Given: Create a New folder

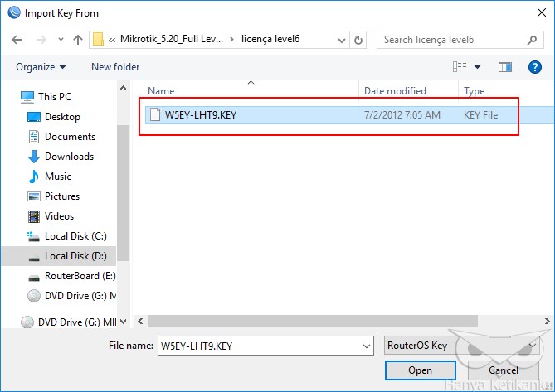Looking at the screenshot, I should coord(115,67).
